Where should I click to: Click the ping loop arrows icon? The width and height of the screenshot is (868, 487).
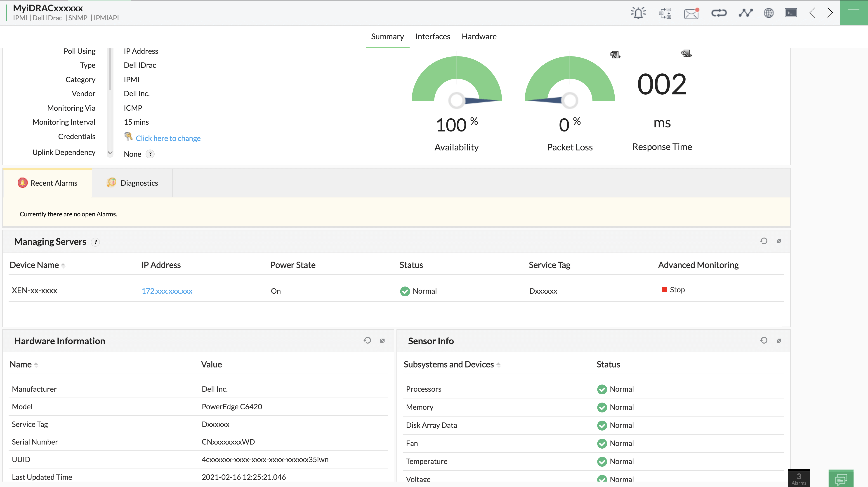tap(719, 13)
